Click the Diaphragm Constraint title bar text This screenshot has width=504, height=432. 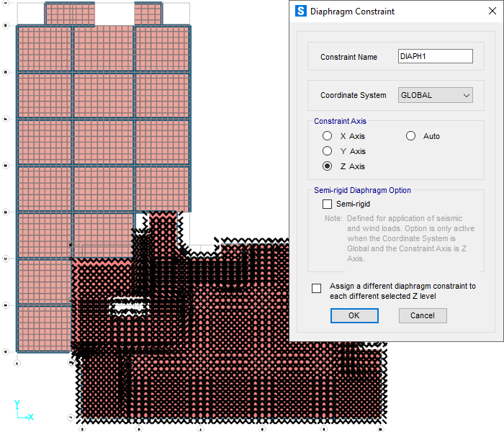(x=352, y=12)
